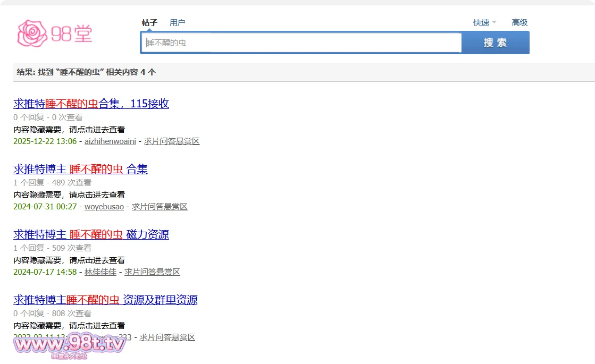Select the 帖子 search tab

pos(150,22)
